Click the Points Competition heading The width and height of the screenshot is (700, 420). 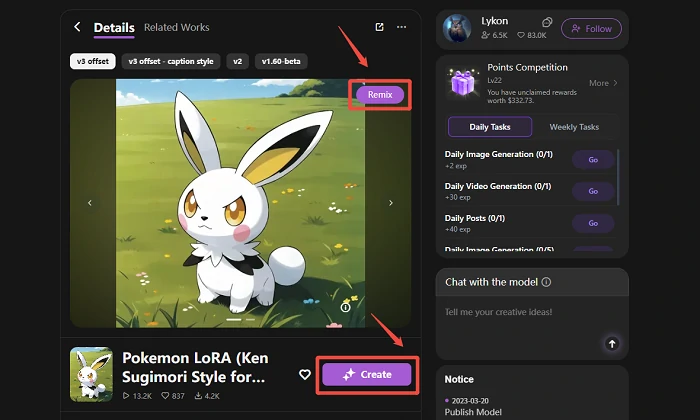[527, 67]
